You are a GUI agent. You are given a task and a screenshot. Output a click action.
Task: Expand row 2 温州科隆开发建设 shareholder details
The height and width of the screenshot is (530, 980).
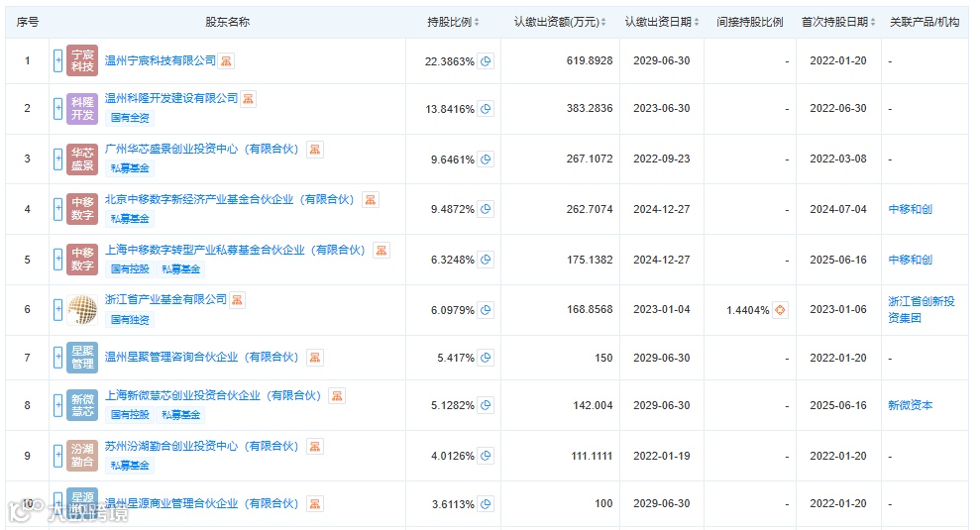click(x=57, y=108)
